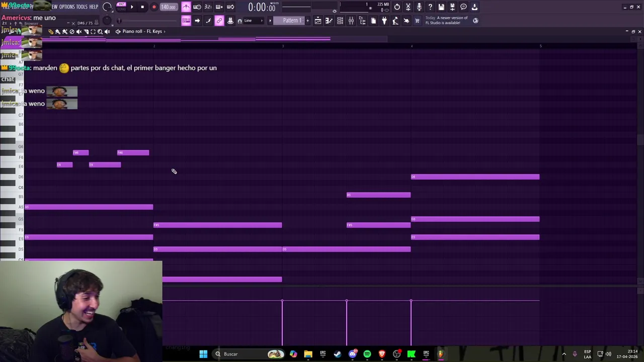Expand pattern list arrow before Pattern 1
The height and width of the screenshot is (362, 644).
point(271,21)
